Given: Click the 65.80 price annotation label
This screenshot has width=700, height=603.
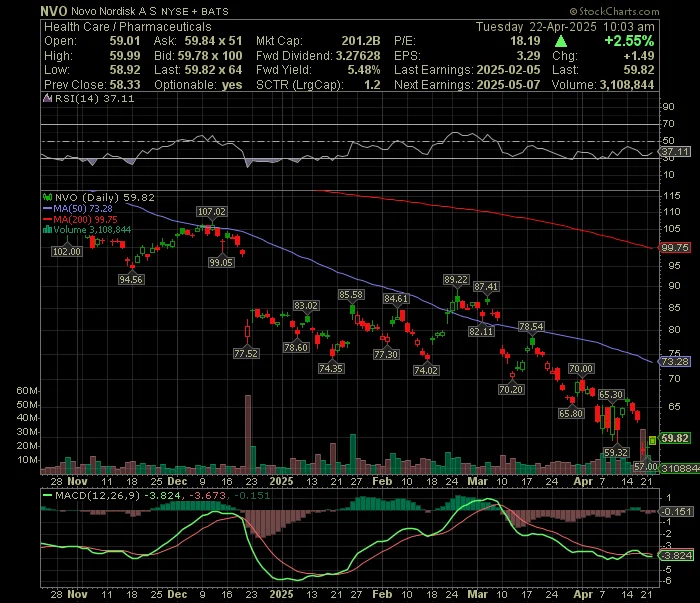Looking at the screenshot, I should pyautogui.click(x=571, y=414).
